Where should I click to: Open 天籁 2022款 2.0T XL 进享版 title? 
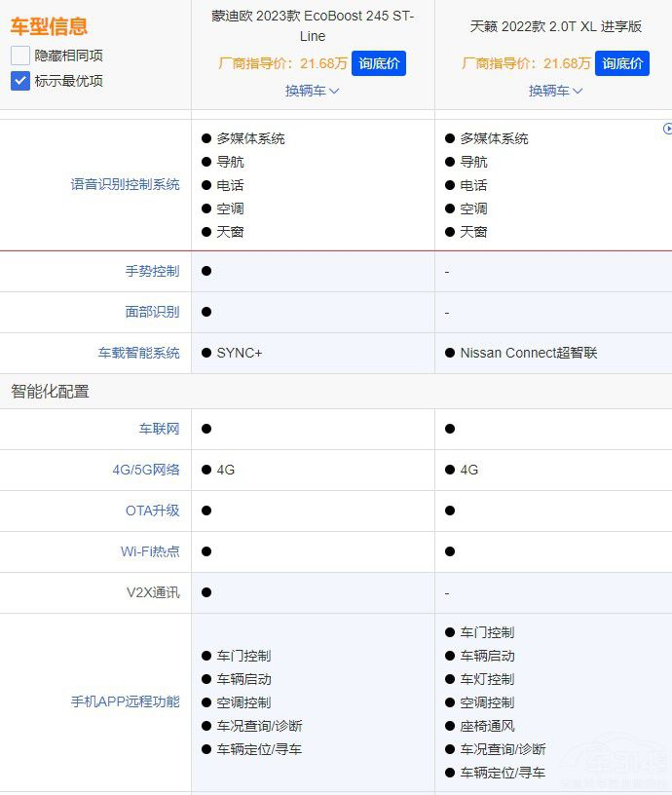point(556,26)
